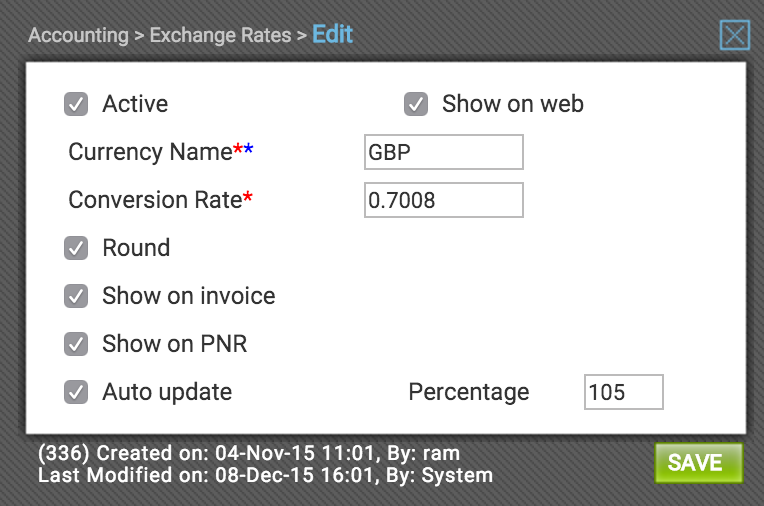Click the Show on web label

click(x=513, y=104)
